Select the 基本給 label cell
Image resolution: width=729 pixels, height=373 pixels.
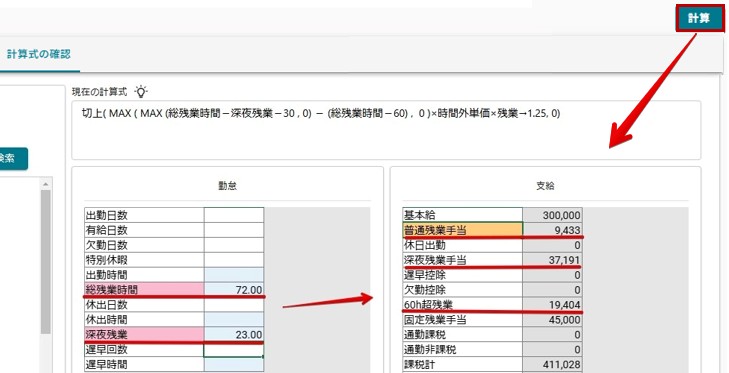click(x=463, y=215)
